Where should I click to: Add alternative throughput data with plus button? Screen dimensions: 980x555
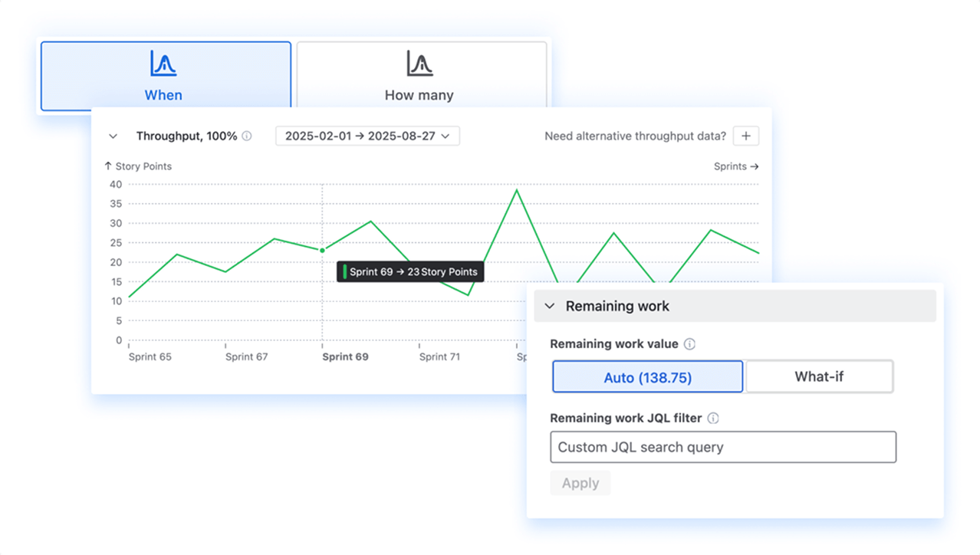pos(746,136)
